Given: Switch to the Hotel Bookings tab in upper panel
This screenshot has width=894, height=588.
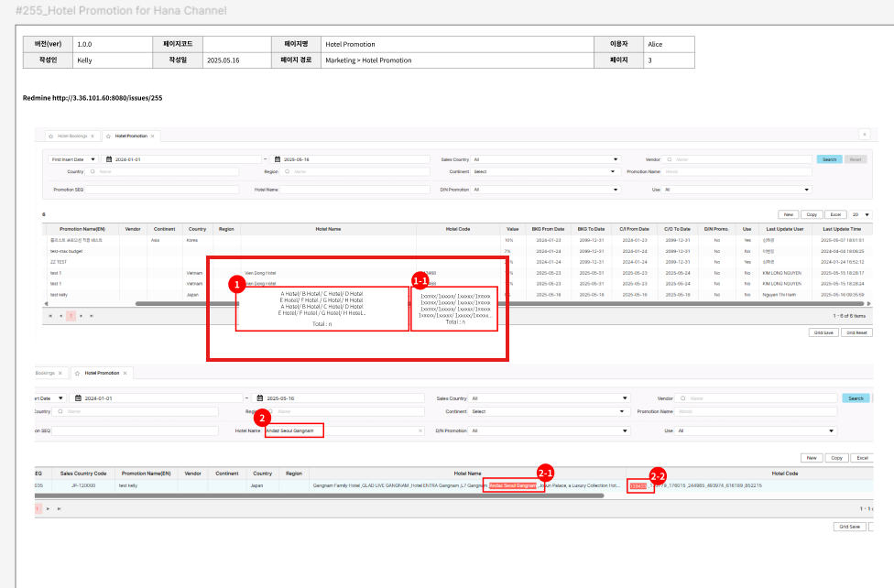Looking at the screenshot, I should (x=72, y=136).
